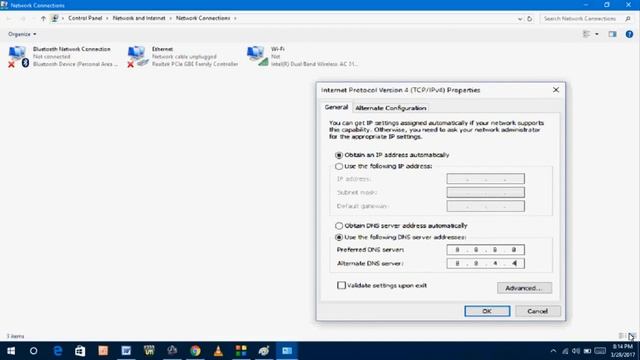
Task: Change view layout icon in toolbar
Action: point(587,34)
